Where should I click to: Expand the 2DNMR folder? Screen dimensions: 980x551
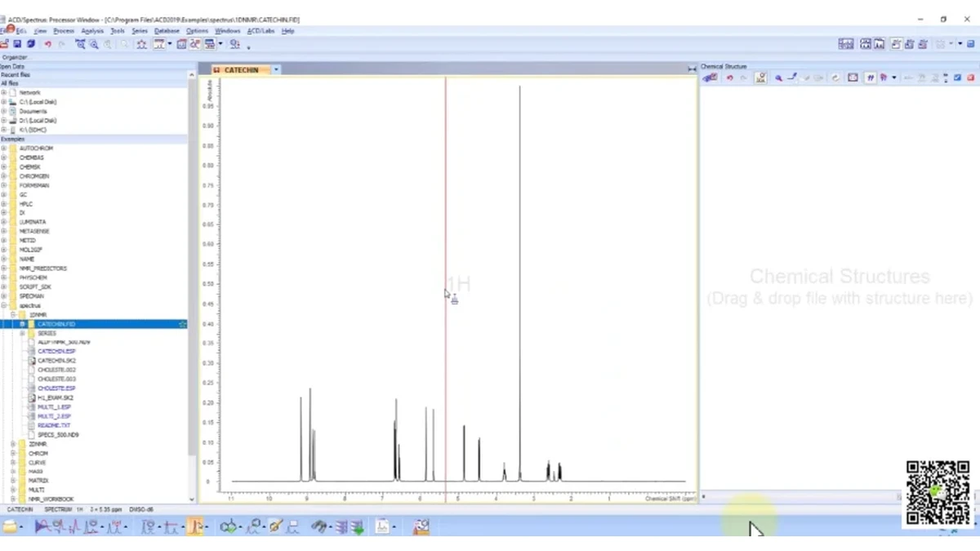[x=13, y=444]
